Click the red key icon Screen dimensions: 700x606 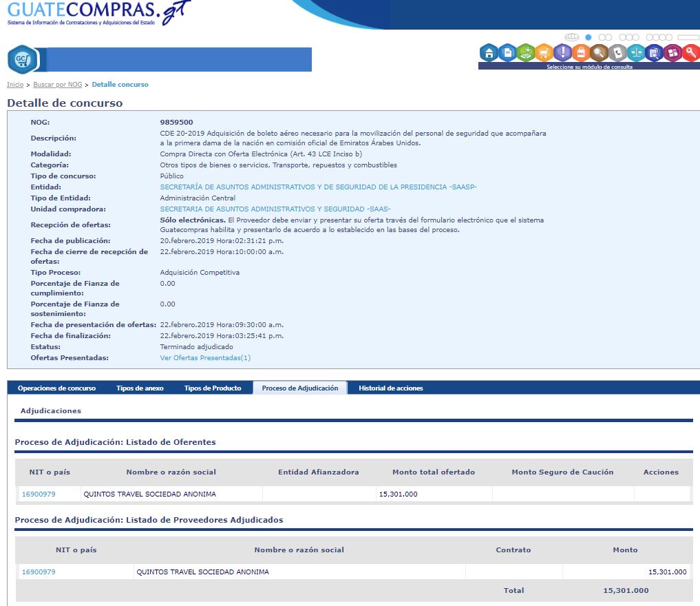coord(690,52)
